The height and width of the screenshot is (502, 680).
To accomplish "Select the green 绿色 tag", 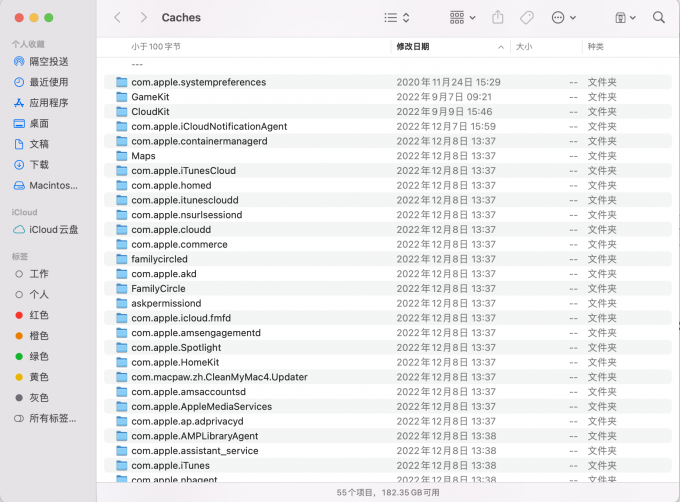I will [x=31, y=356].
